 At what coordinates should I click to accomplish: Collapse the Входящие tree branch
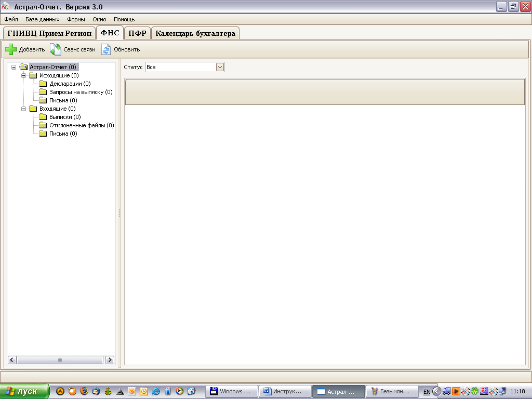point(24,109)
